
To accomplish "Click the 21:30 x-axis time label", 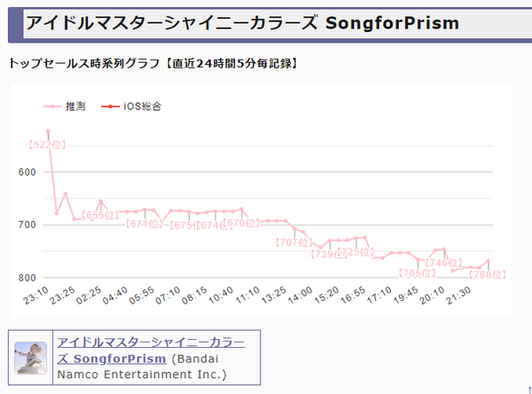I will click(458, 295).
